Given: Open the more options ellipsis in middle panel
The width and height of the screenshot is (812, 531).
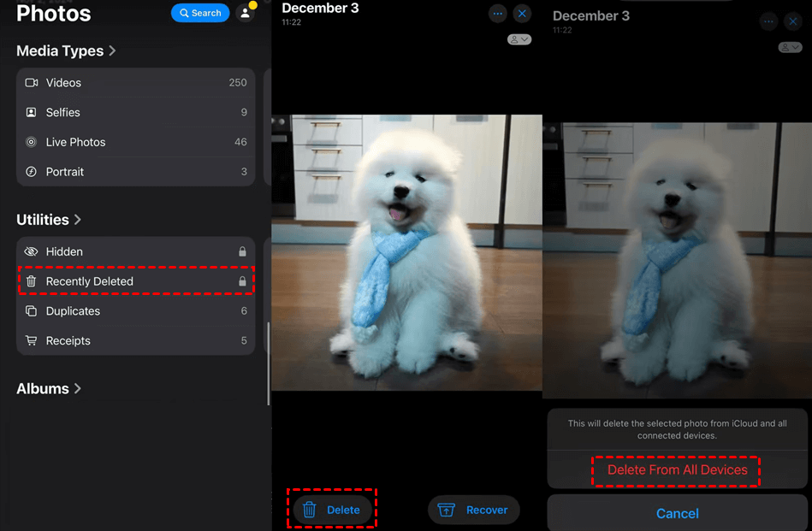Looking at the screenshot, I should [498, 14].
